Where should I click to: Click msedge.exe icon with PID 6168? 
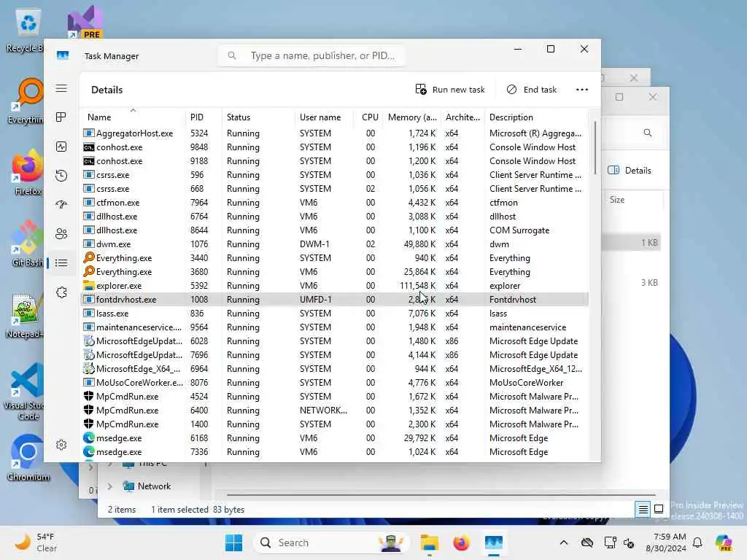[88, 437]
